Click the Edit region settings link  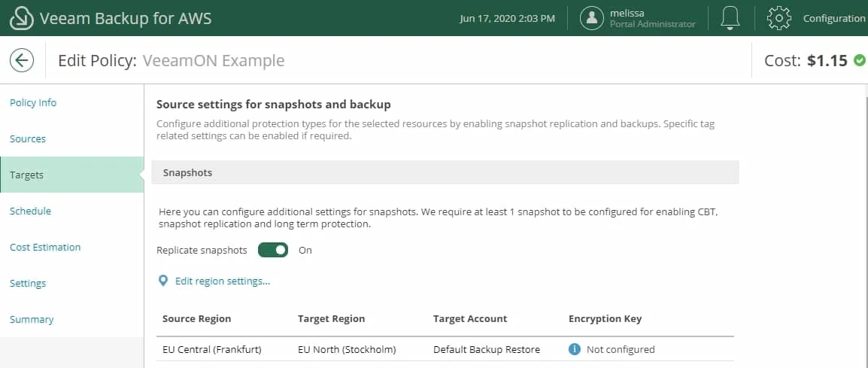[x=223, y=281]
